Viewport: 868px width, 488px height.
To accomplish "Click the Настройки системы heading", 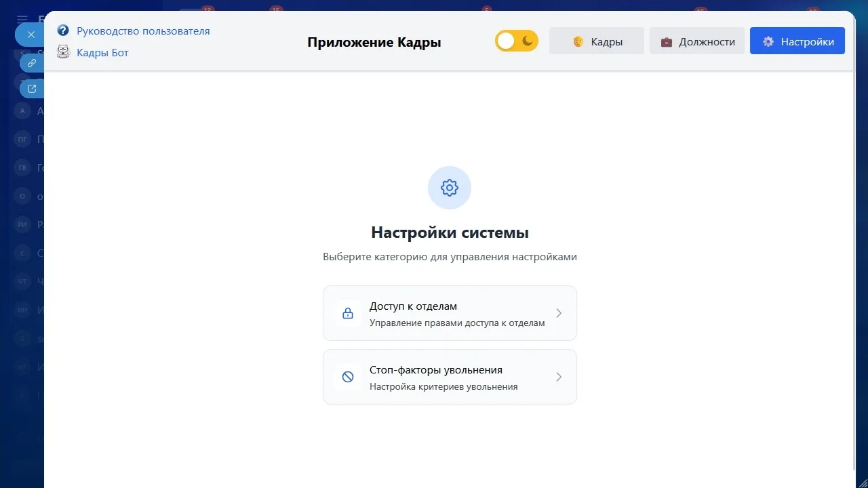I will tap(450, 232).
